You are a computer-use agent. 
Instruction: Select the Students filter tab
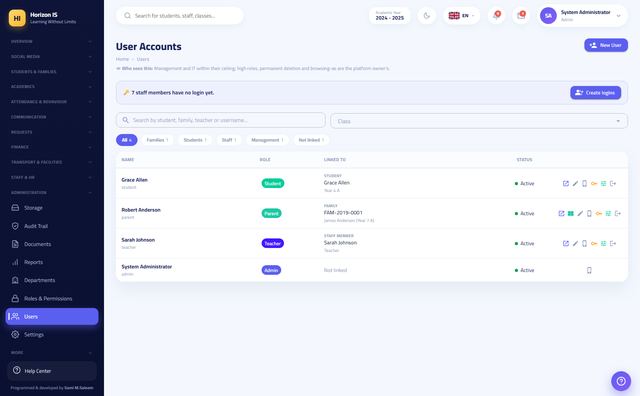pos(195,140)
